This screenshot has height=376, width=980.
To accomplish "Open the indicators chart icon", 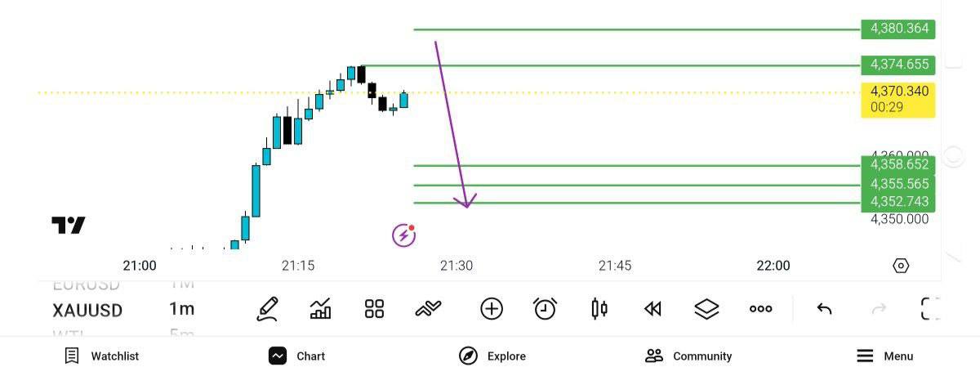I will coord(321,309).
